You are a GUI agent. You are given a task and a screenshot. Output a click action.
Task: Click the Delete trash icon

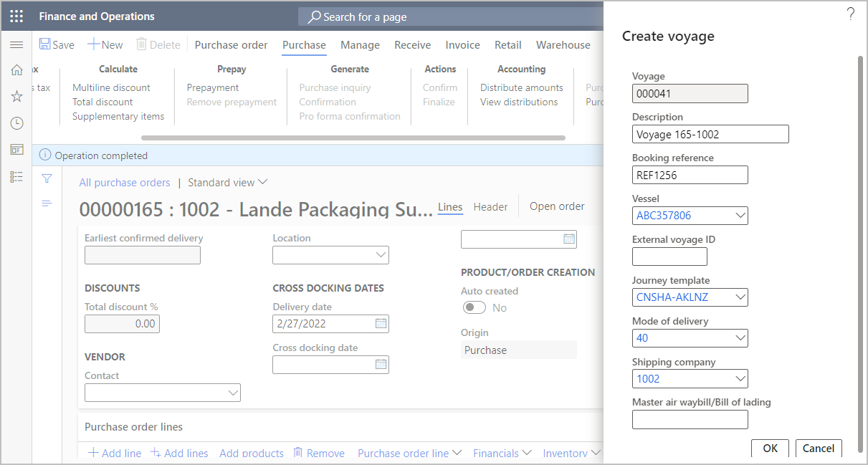point(142,44)
